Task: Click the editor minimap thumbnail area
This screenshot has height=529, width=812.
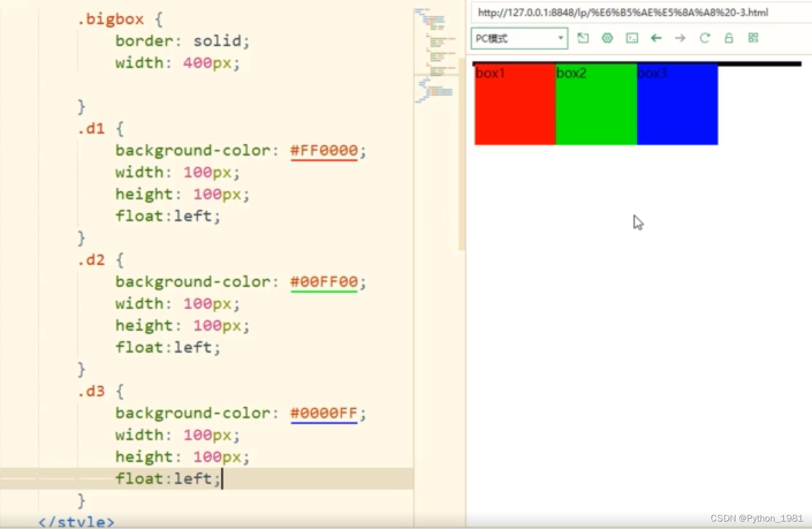Action: 436,52
